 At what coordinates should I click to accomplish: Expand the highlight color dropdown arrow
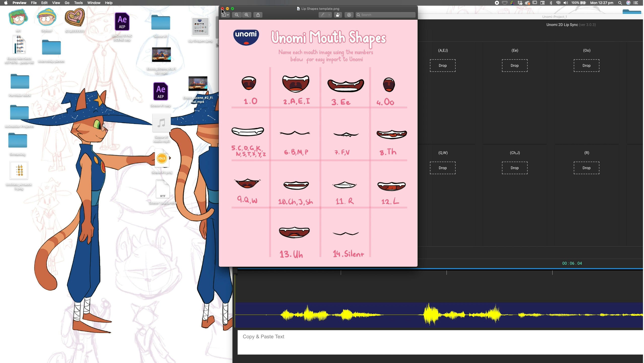point(329,15)
